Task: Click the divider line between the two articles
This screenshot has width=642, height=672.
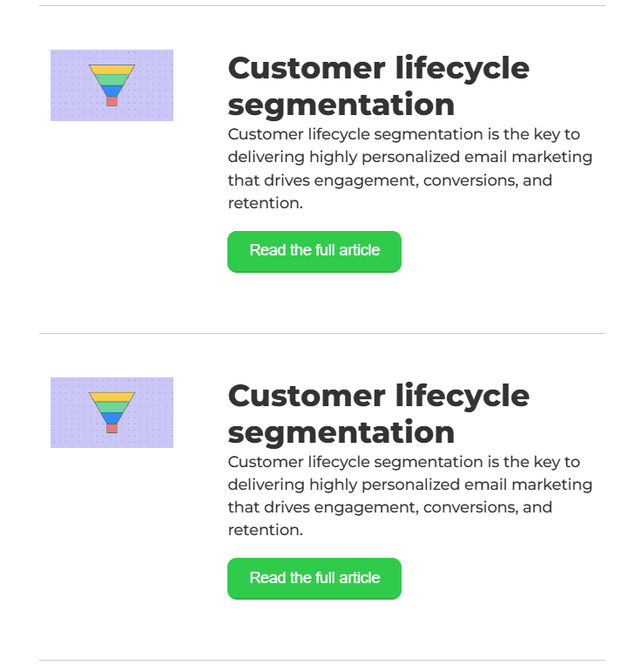Action: pos(322,333)
